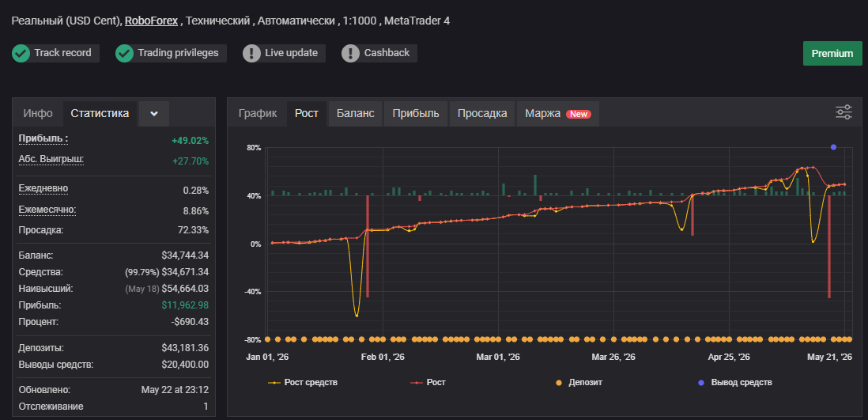Viewport: 868px width, 420px height.
Task: Click the $20,400.00 withdrawals value
Action: (x=185, y=365)
